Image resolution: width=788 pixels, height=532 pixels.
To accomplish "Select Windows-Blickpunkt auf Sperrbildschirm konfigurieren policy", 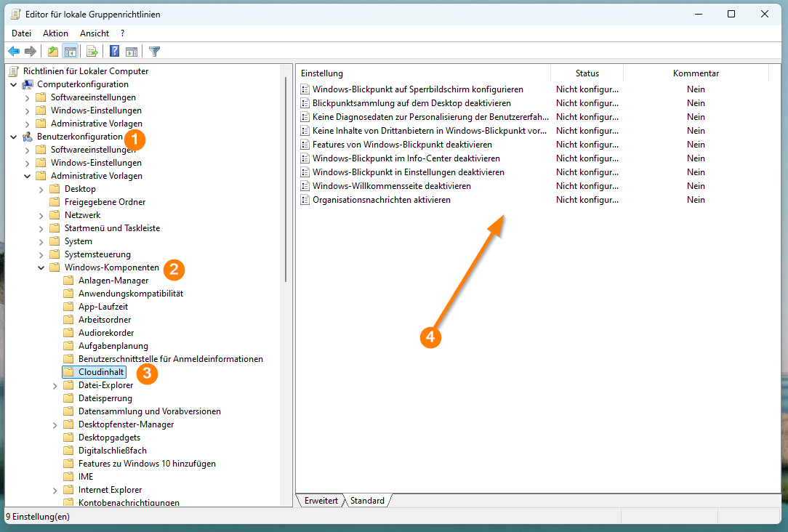I will point(417,89).
